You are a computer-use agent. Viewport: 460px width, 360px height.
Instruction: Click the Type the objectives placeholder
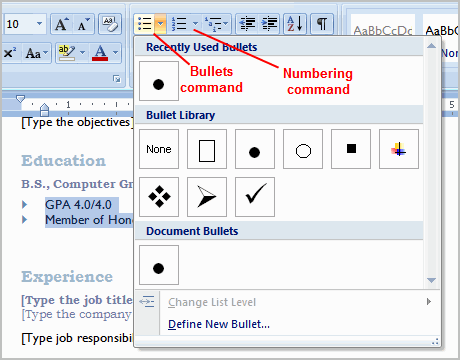tap(77, 122)
